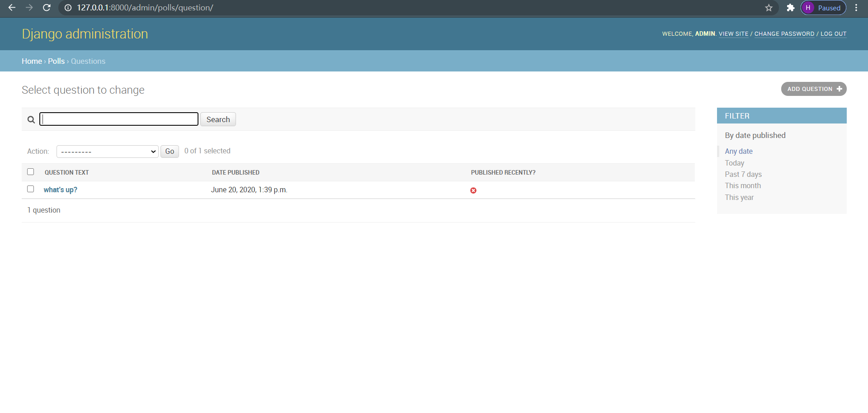Image resolution: width=868 pixels, height=413 pixels.
Task: Click the Go button
Action: [x=170, y=152]
